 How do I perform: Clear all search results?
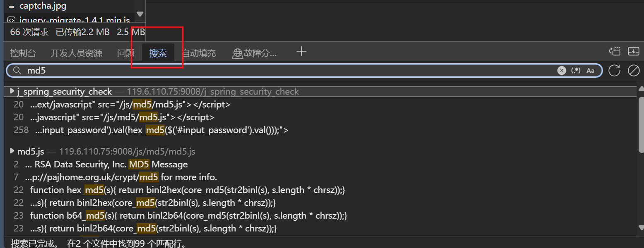pyautogui.click(x=634, y=70)
